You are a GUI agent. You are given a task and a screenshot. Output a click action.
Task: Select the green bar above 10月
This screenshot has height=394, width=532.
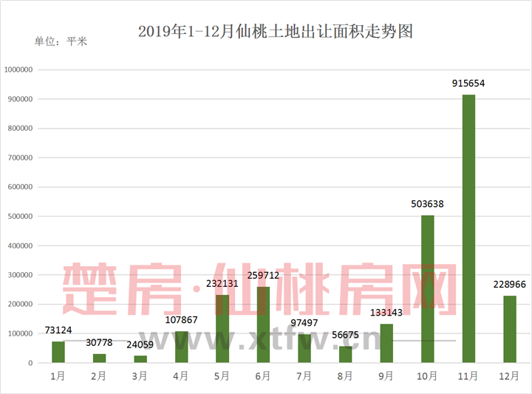(427, 288)
